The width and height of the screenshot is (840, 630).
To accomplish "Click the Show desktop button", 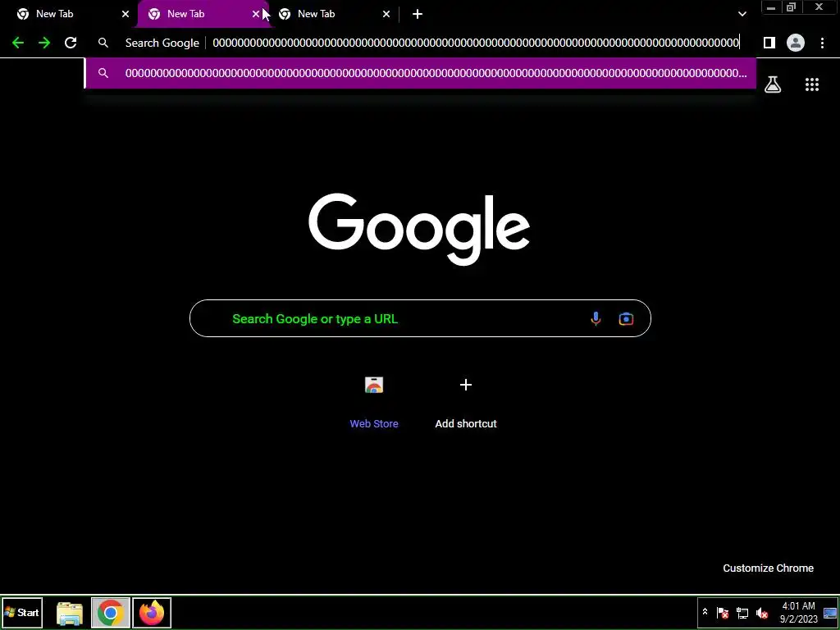I will pos(830,613).
